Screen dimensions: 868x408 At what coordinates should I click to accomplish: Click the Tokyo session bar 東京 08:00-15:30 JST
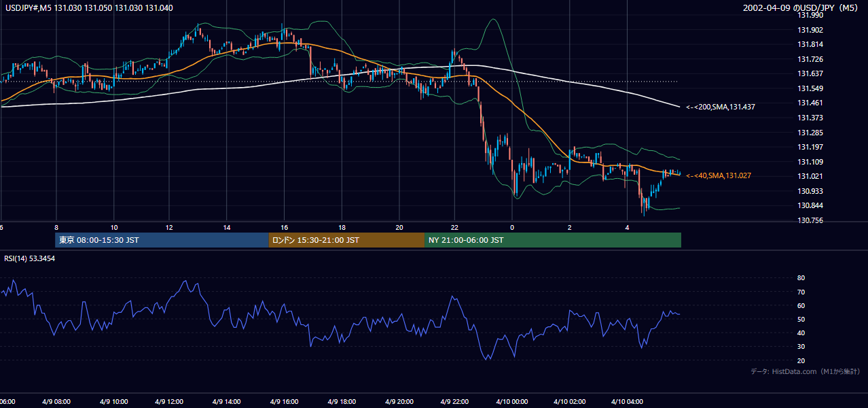coord(162,240)
